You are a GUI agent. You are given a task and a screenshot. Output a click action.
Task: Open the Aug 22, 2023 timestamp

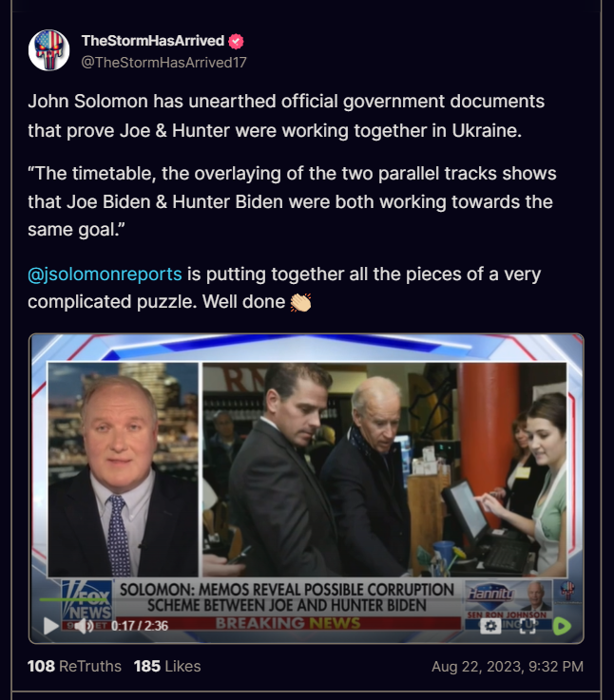(x=508, y=667)
